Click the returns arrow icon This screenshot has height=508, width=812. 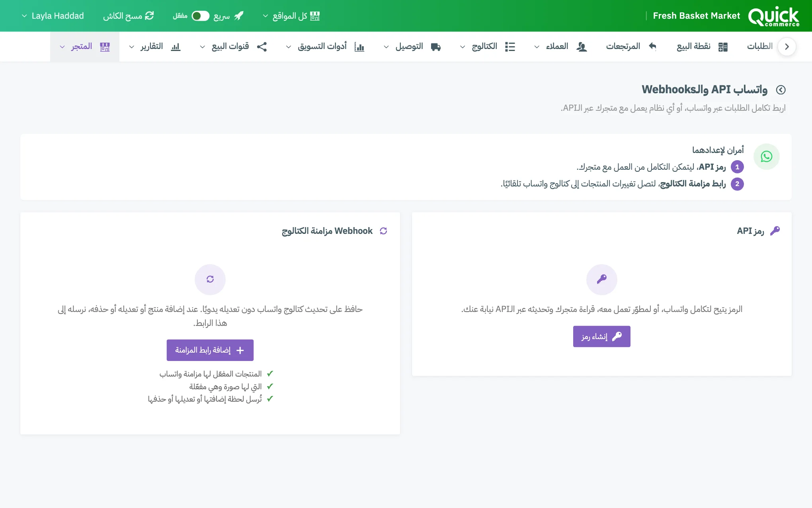[652, 46]
